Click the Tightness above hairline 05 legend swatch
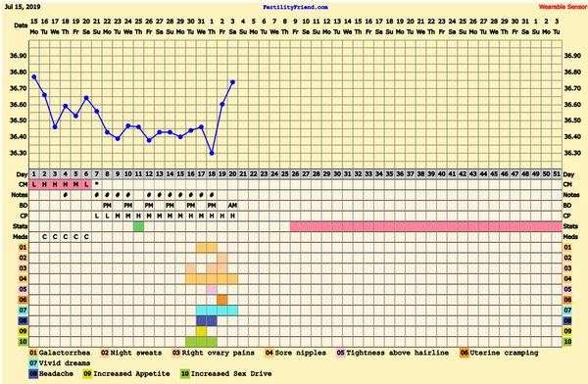Screen dimensions: 588x384 point(340,353)
